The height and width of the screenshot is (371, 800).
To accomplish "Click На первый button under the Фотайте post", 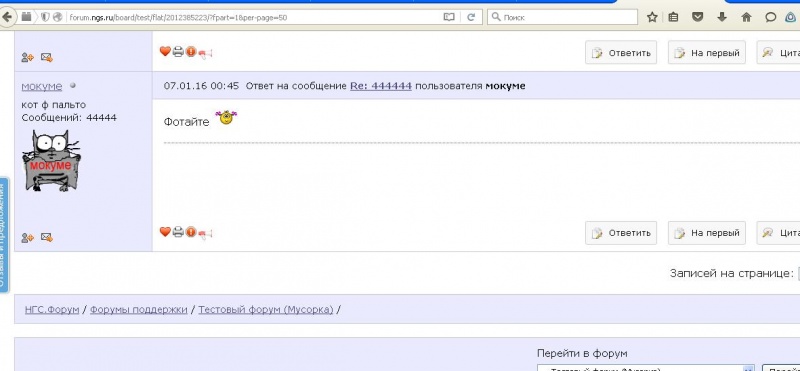I will [x=707, y=233].
